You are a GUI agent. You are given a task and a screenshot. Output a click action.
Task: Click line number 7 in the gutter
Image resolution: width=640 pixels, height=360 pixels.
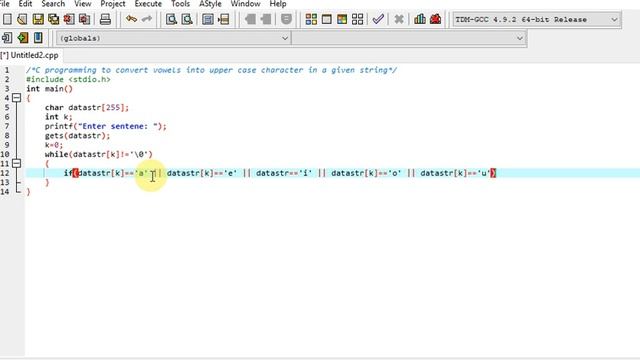(7, 127)
